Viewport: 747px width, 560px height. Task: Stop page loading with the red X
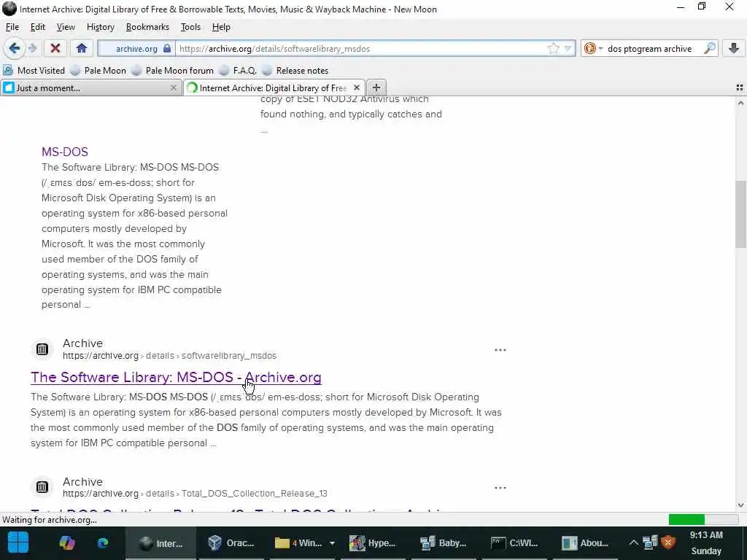coord(55,48)
